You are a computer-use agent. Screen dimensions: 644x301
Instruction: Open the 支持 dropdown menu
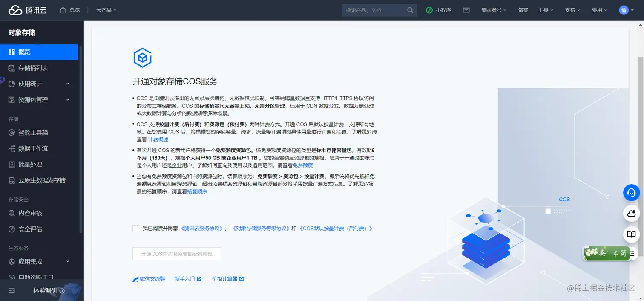tap(572, 10)
